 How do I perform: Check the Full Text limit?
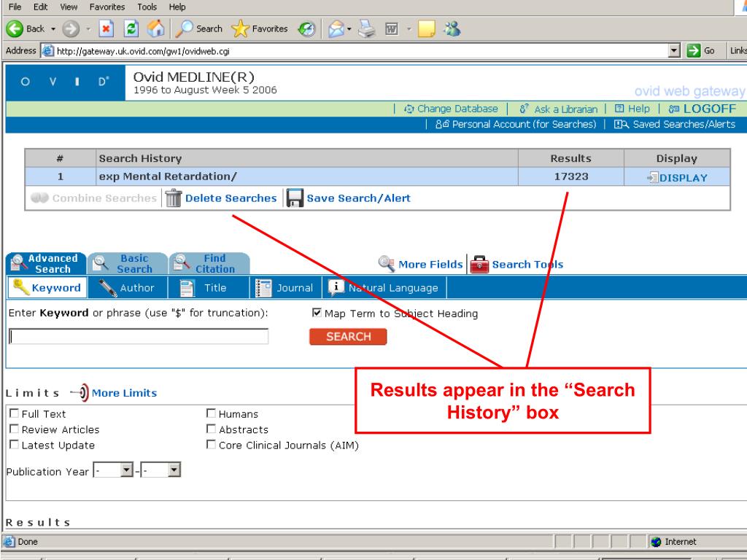(15, 413)
